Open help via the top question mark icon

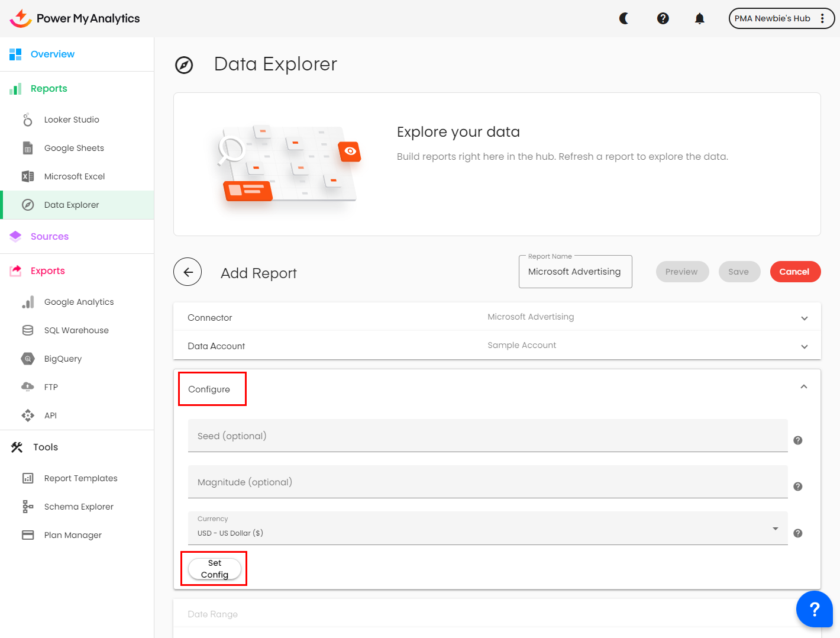pos(663,18)
